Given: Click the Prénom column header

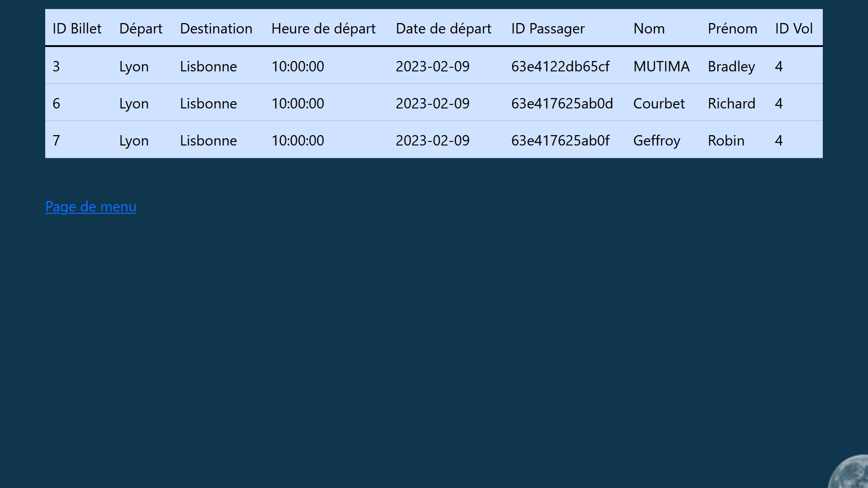Looking at the screenshot, I should [732, 28].
